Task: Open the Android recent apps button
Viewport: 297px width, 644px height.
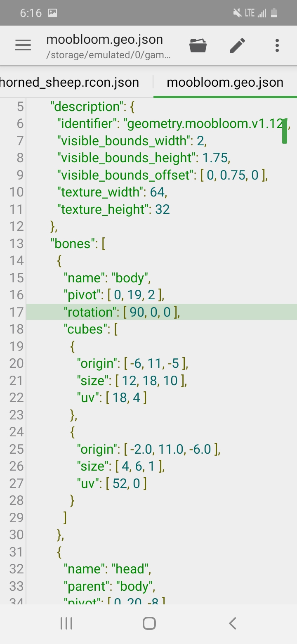Action: 66,623
